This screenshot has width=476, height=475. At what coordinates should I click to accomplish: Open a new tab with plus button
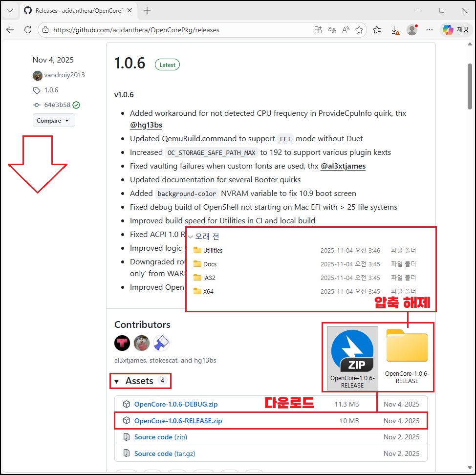[147, 10]
